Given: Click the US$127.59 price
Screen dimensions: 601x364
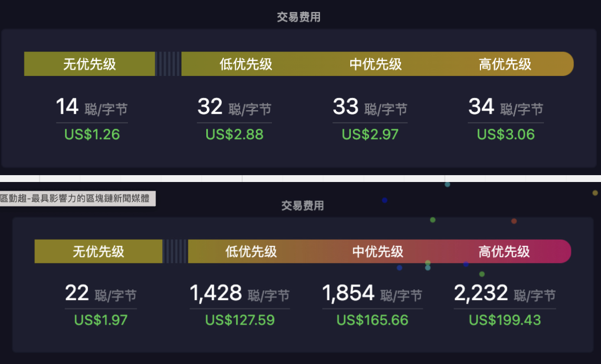Looking at the screenshot, I should [x=240, y=320].
